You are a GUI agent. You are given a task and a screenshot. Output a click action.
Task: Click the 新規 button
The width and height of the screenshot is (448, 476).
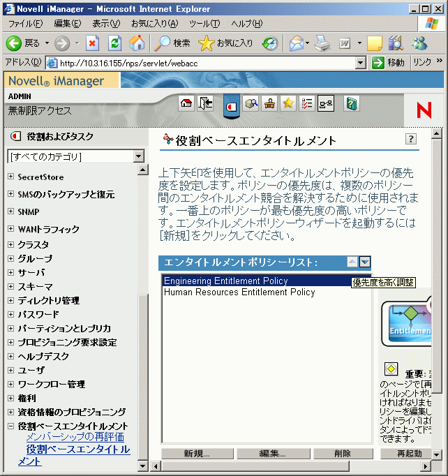[197, 454]
